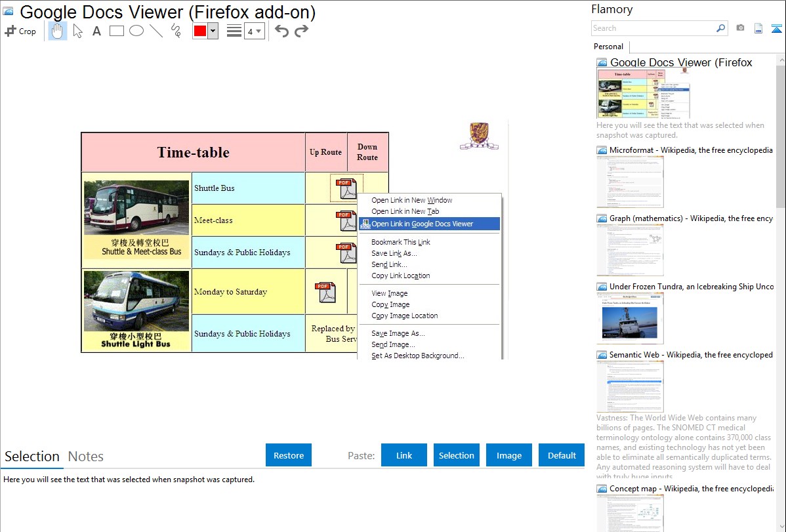Switch to the Selection tab
This screenshot has width=786, height=532.
(x=32, y=457)
